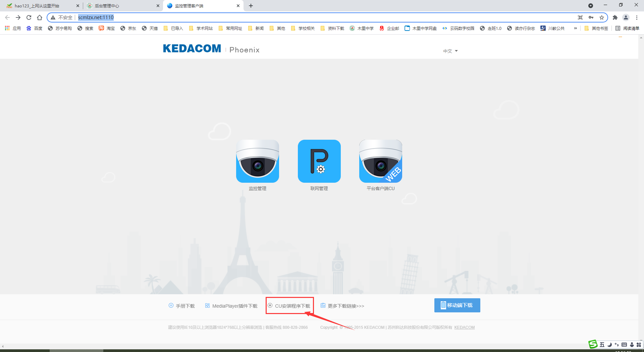
Task: Open the 云码数字校园 bookmark
Action: click(x=458, y=28)
